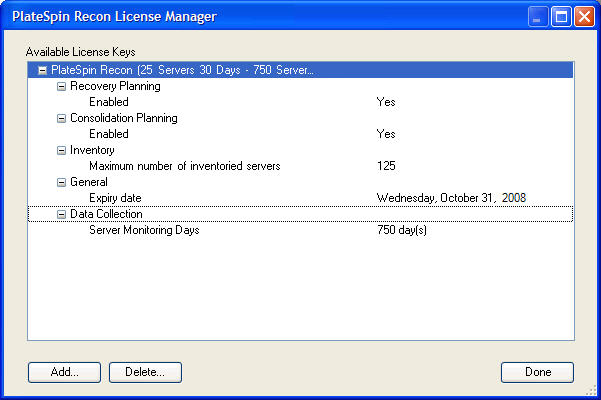Collapse the General section
This screenshot has width=601, height=400.
tap(61, 183)
